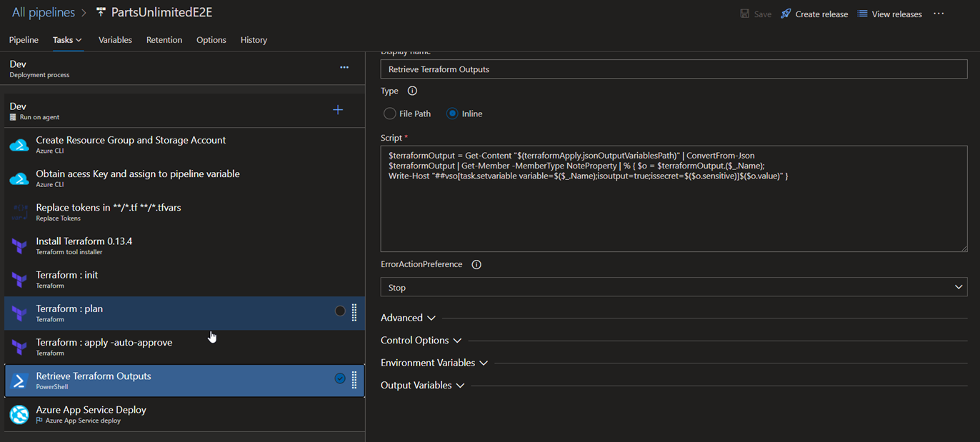Switch to the Retention tab
This screenshot has width=980, height=442.
click(x=164, y=40)
